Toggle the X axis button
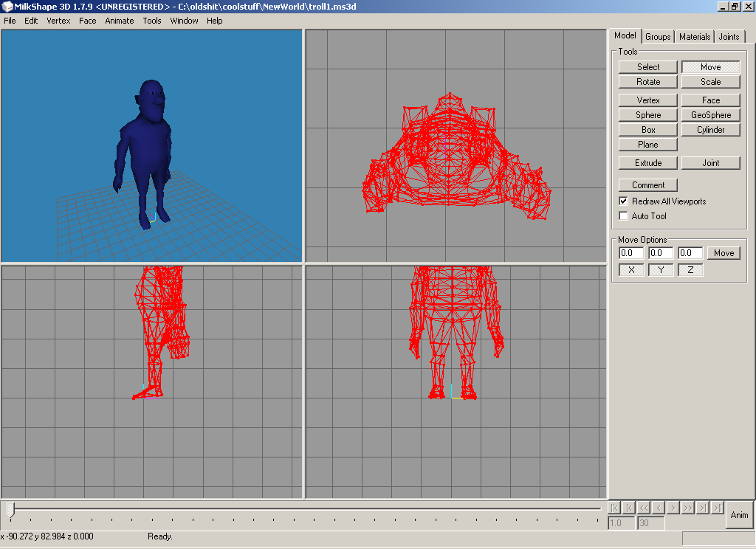756x549 pixels. pos(631,270)
